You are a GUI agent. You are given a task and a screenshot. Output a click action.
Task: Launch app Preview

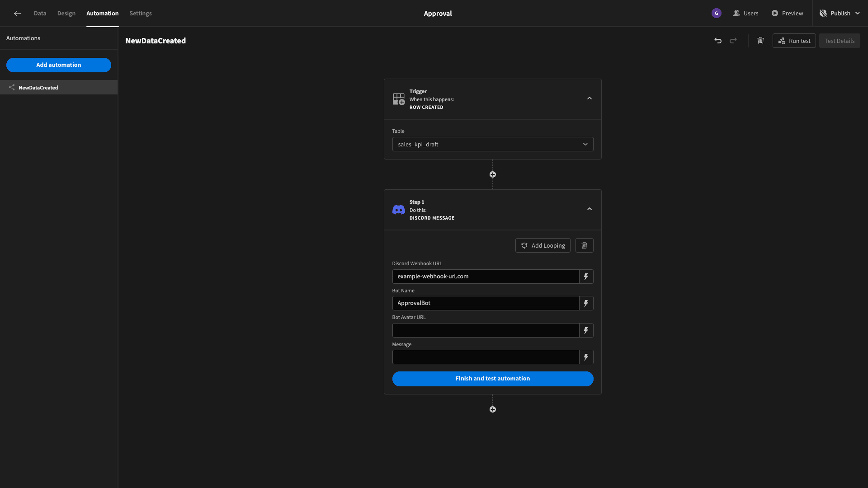tap(787, 14)
